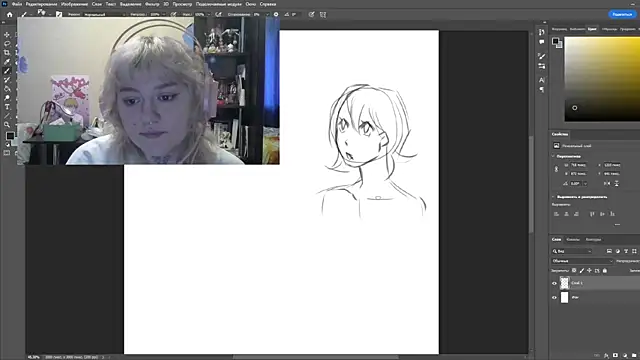Open the History panel icon
The height and width of the screenshot is (360, 640).
coord(542,32)
